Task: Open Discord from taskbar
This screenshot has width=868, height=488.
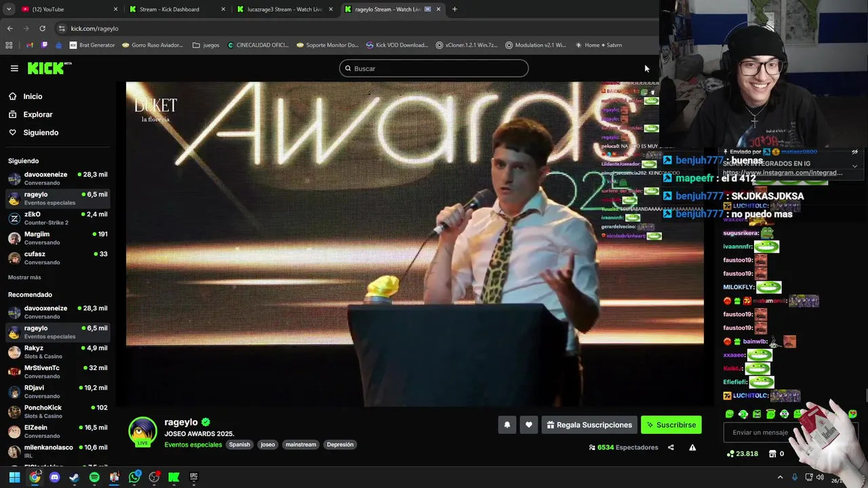Action: tap(54, 477)
